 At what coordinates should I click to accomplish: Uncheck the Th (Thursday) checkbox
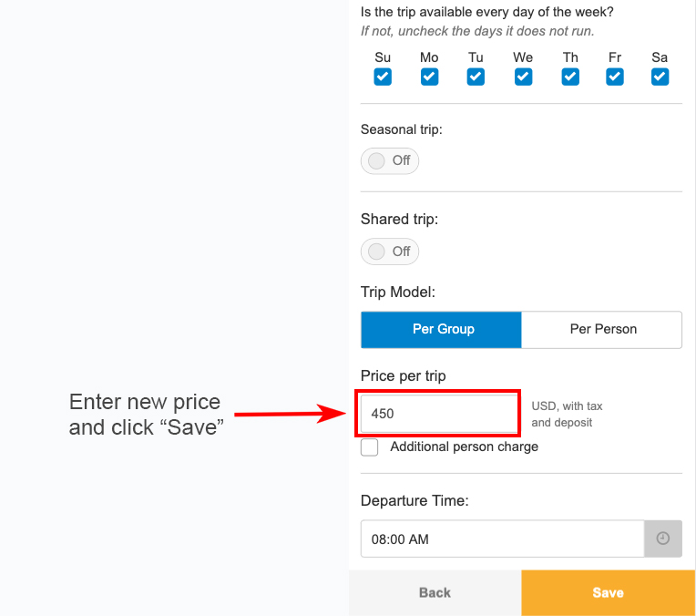[x=570, y=77]
